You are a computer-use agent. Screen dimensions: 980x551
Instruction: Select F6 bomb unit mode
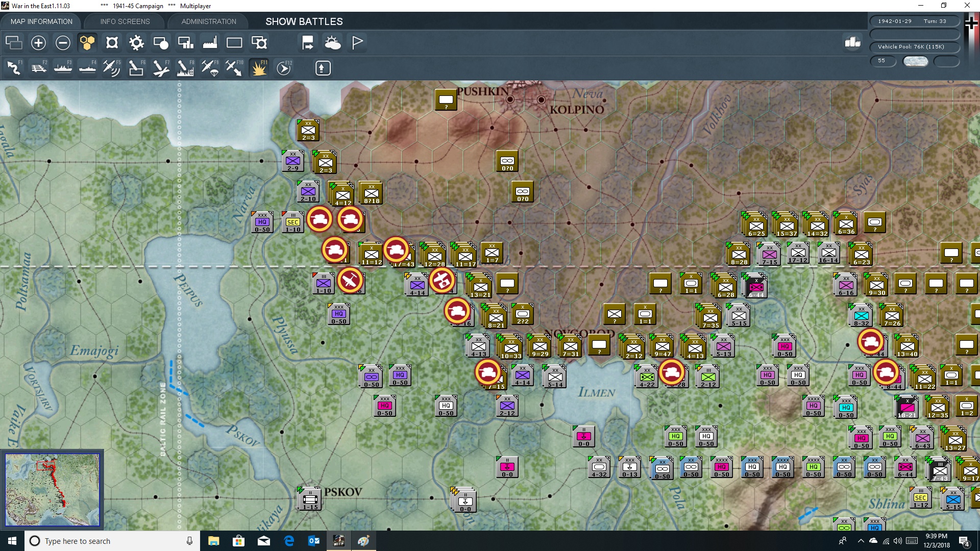136,68
